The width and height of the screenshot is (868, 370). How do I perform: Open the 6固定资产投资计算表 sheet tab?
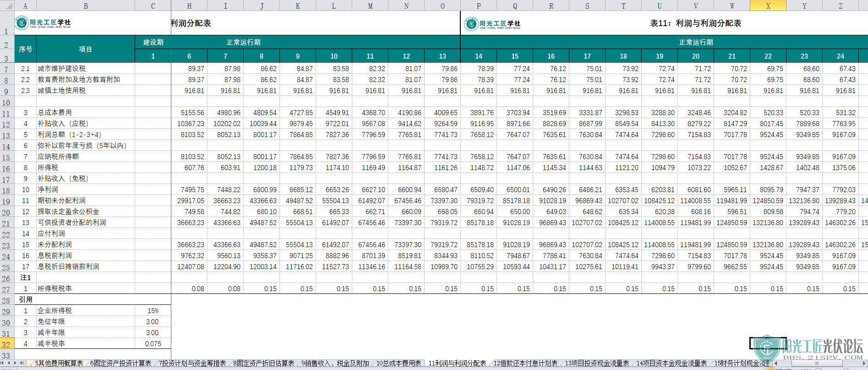point(120,363)
